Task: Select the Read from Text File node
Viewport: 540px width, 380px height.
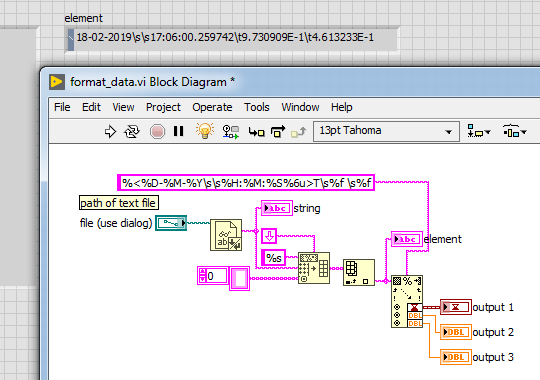Action: pyautogui.click(x=226, y=235)
